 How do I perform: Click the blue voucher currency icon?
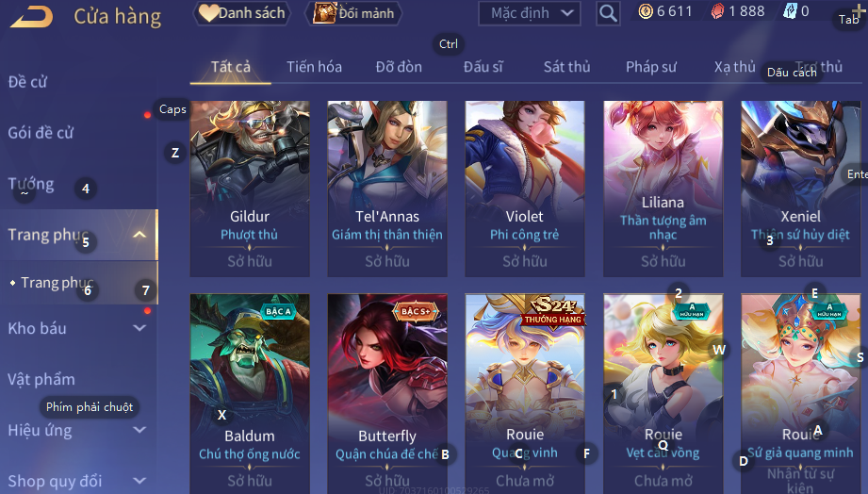[790, 11]
